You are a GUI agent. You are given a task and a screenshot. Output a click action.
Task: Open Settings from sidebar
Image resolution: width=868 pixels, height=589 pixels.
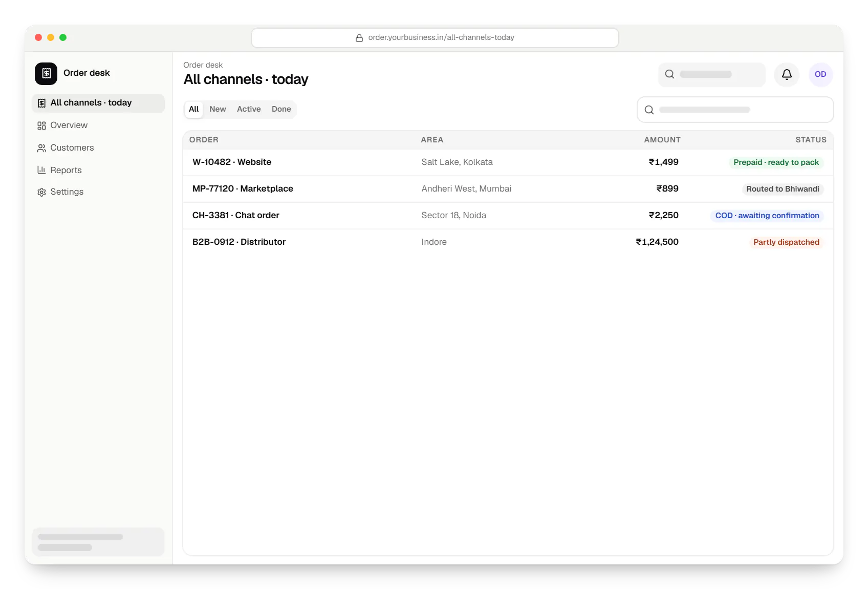point(98,192)
